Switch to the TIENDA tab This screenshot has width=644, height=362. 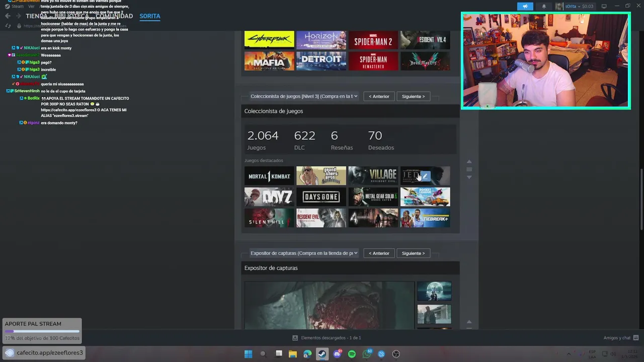click(x=36, y=16)
